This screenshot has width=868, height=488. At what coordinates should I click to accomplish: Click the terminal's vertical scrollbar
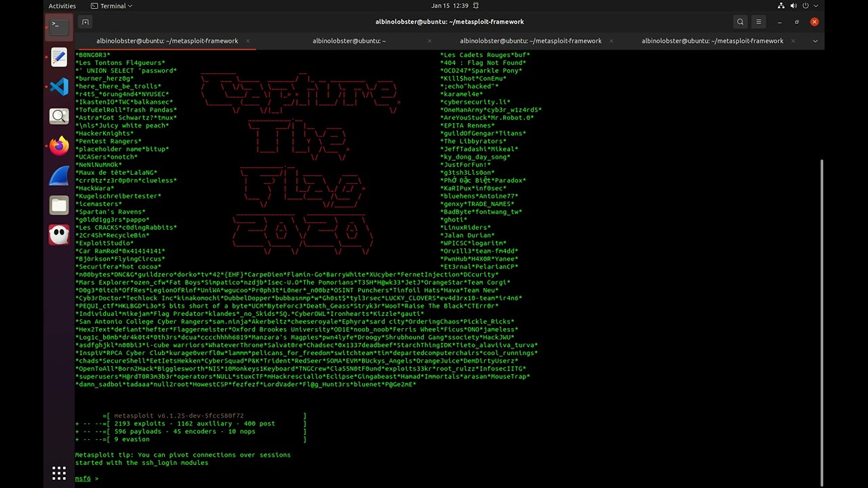point(823,322)
